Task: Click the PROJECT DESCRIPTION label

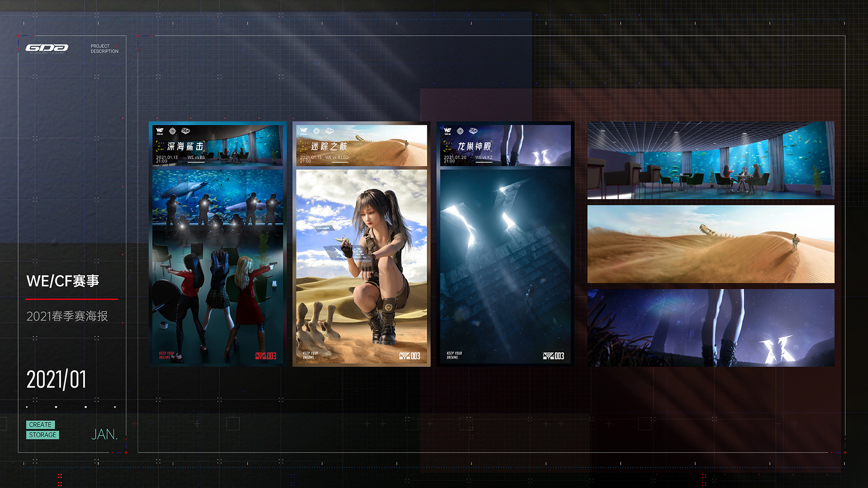Action: pos(104,49)
